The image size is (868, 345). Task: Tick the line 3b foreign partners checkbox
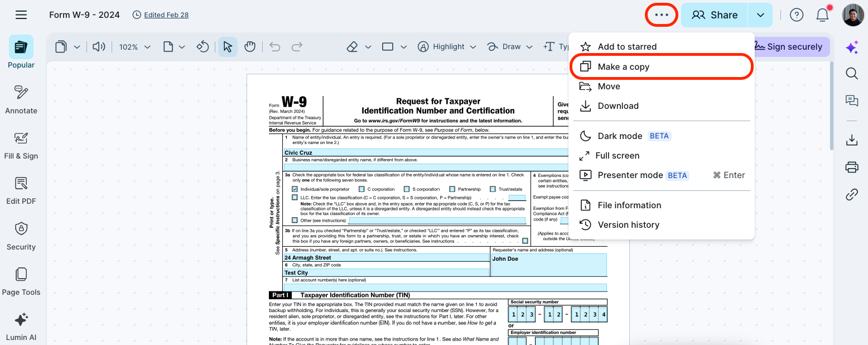click(525, 241)
